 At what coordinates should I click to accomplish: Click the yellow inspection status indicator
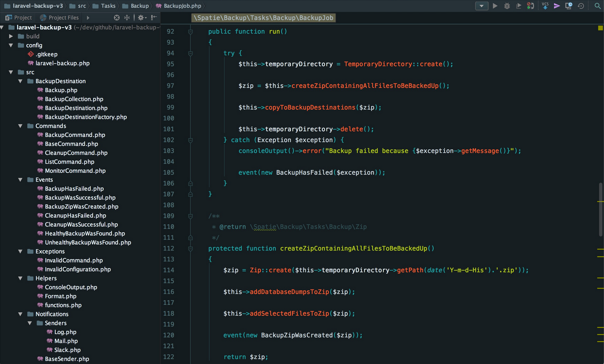pos(600,28)
